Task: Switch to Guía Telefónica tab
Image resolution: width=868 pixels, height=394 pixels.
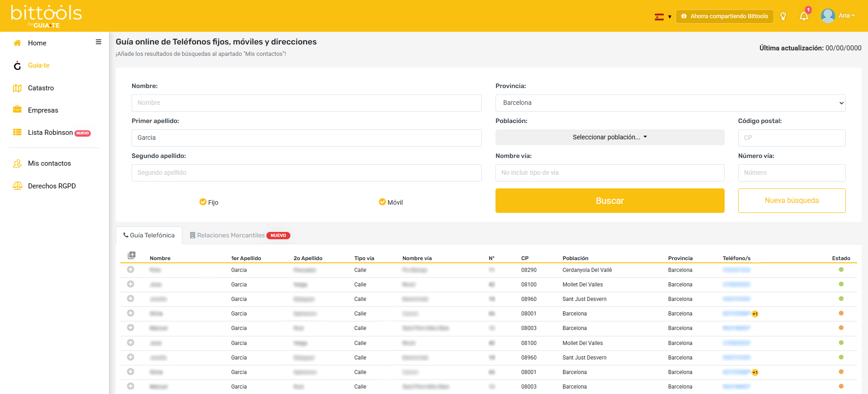Action: 149,235
